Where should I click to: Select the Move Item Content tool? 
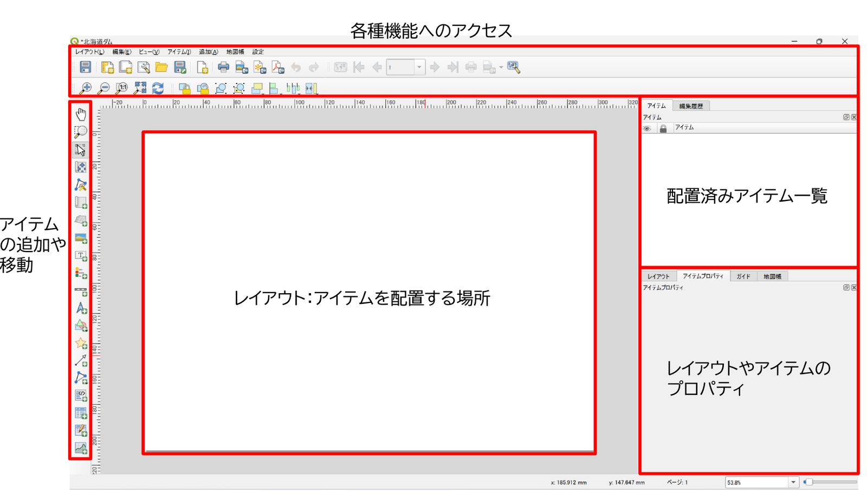coord(81,167)
